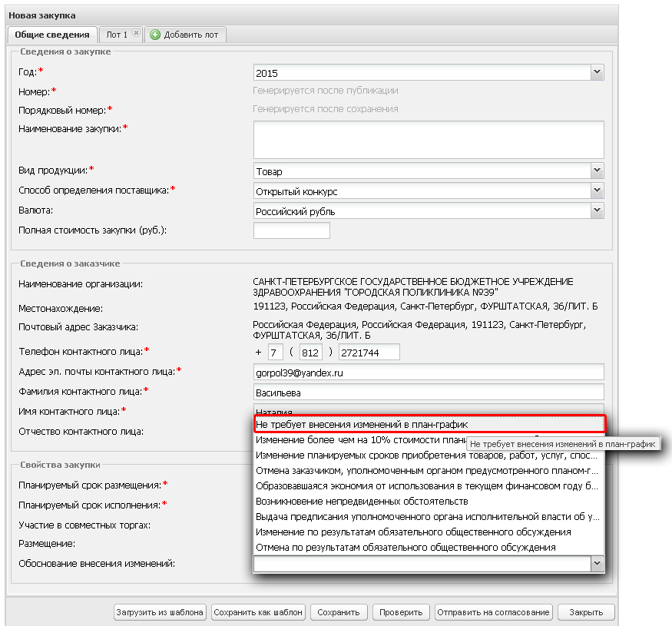
Task: Select Возникновение непредвиденных обстоятельств option
Action: (429, 502)
